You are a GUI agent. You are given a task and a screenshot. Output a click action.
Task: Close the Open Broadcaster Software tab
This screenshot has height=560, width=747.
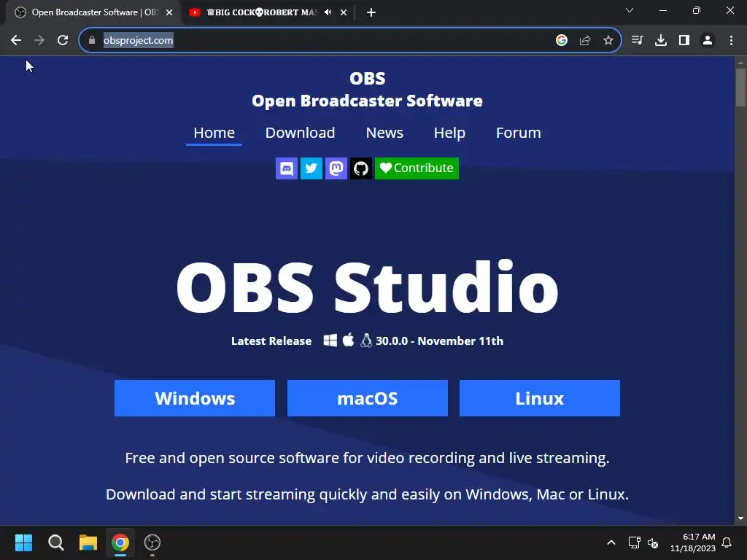pyautogui.click(x=169, y=12)
